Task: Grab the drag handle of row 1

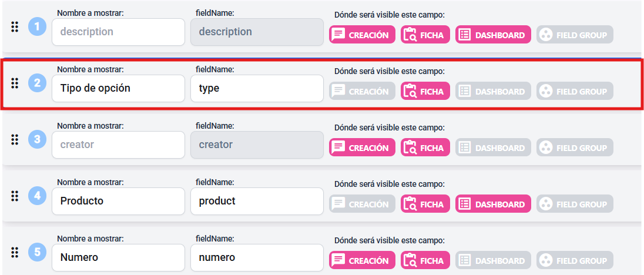Action: (x=15, y=26)
